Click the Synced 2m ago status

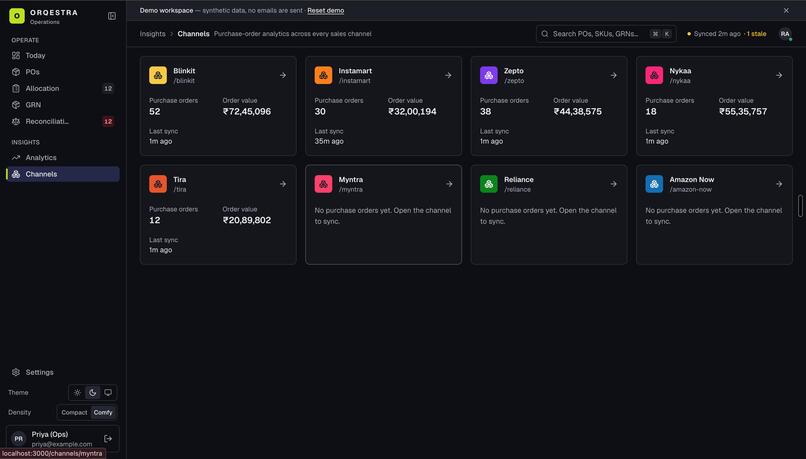(x=717, y=34)
